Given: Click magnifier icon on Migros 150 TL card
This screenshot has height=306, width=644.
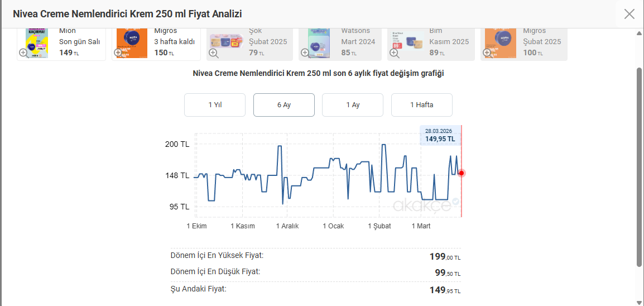Looking at the screenshot, I should coord(119,53).
